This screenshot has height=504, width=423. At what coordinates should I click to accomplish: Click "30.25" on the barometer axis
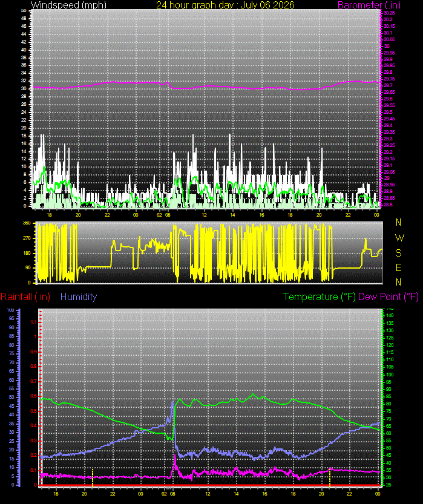coord(389,13)
